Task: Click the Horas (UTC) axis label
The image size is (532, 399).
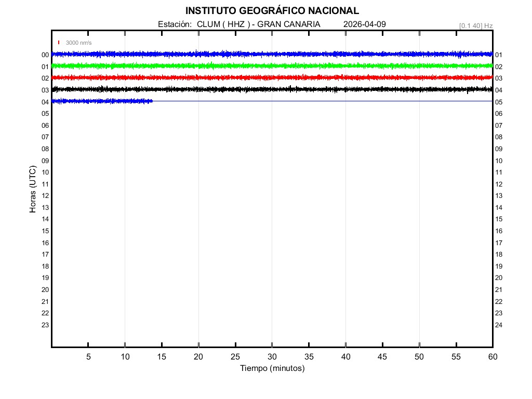Action: coord(33,190)
